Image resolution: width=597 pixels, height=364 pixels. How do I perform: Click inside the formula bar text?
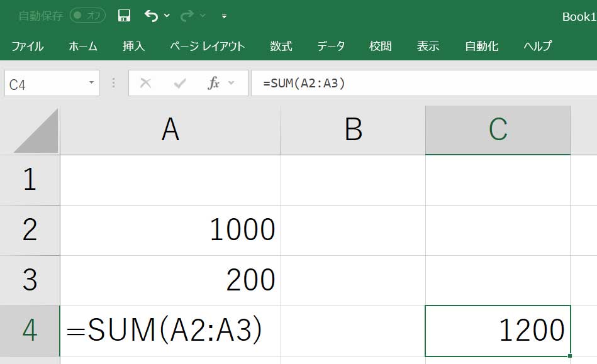(377, 83)
